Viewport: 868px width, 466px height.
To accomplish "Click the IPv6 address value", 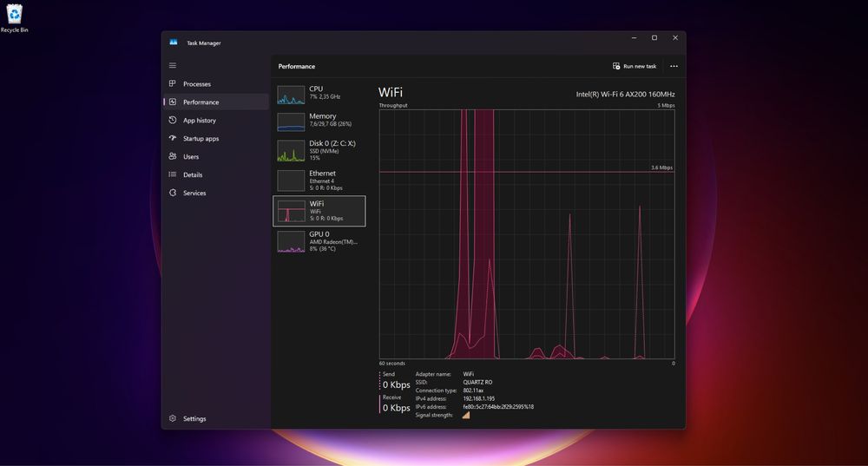I will tap(498, 407).
